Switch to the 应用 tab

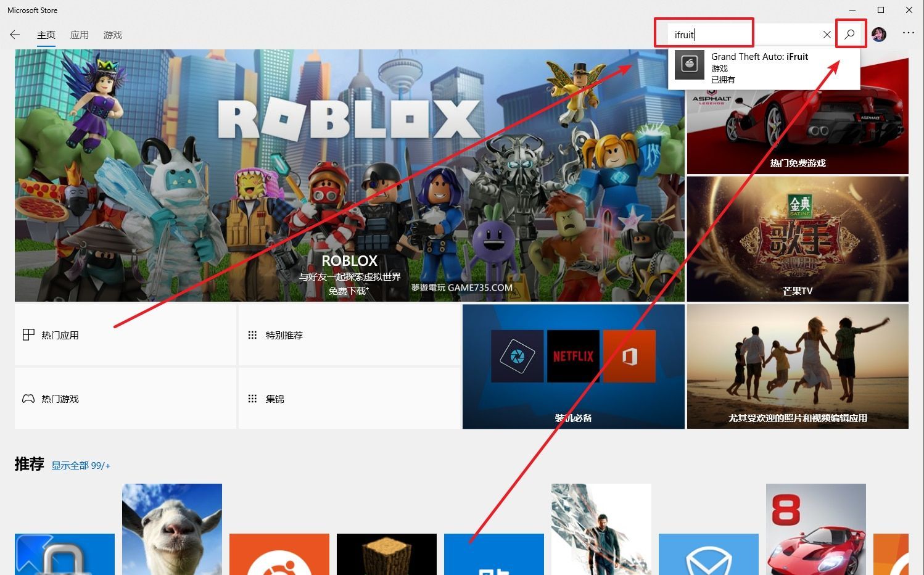coord(79,35)
